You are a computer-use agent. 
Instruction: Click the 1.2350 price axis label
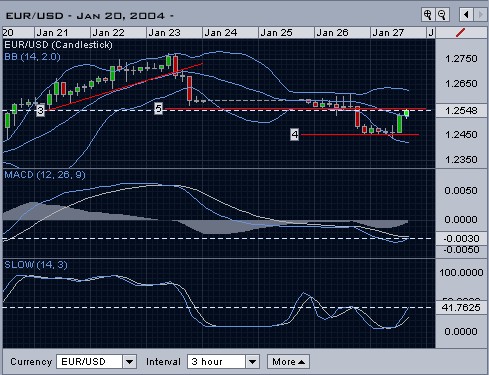click(461, 159)
